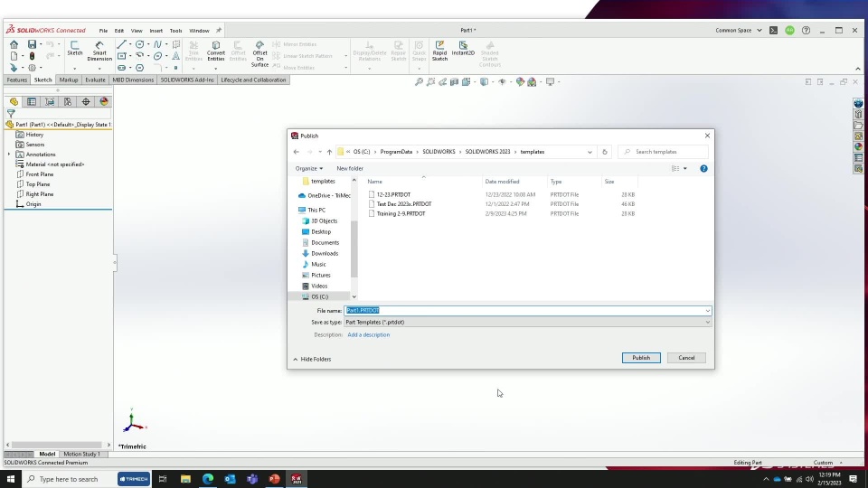The height and width of the screenshot is (488, 868).
Task: Select the Straight Slot tool
Action: coord(121,68)
